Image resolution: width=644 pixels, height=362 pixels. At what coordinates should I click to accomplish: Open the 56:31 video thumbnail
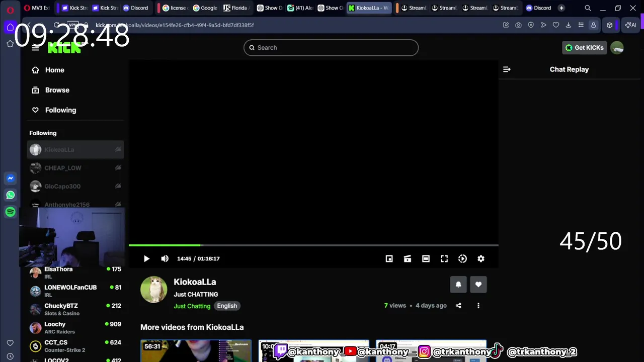tap(196, 351)
